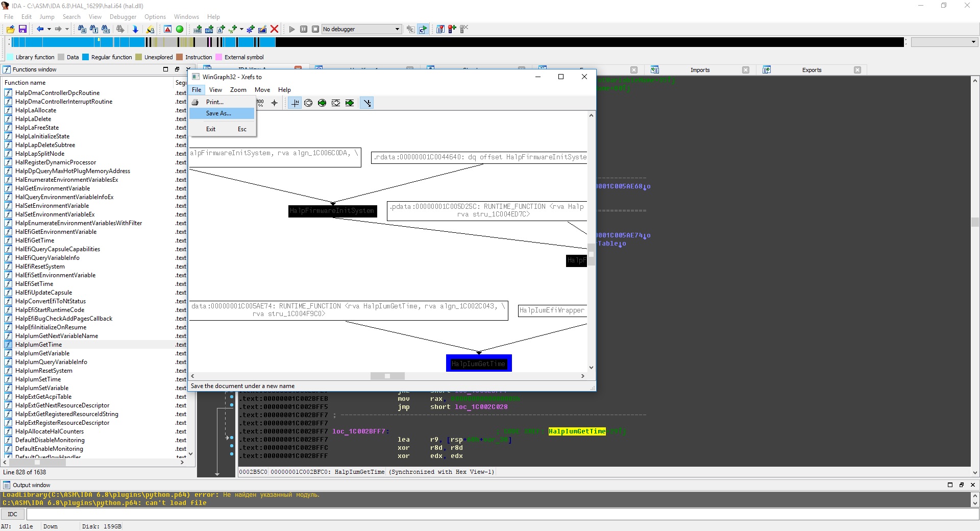
Task: Click the green filled circle layout icon
Action: tap(322, 103)
